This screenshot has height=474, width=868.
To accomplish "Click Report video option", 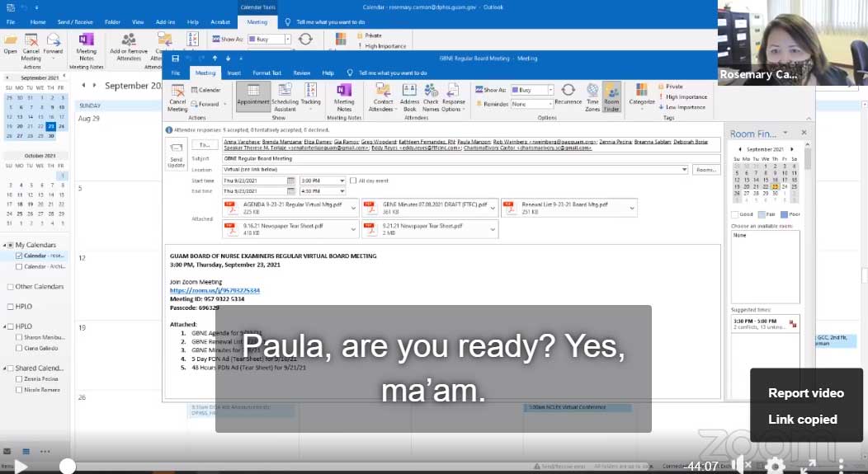I will (x=806, y=393).
